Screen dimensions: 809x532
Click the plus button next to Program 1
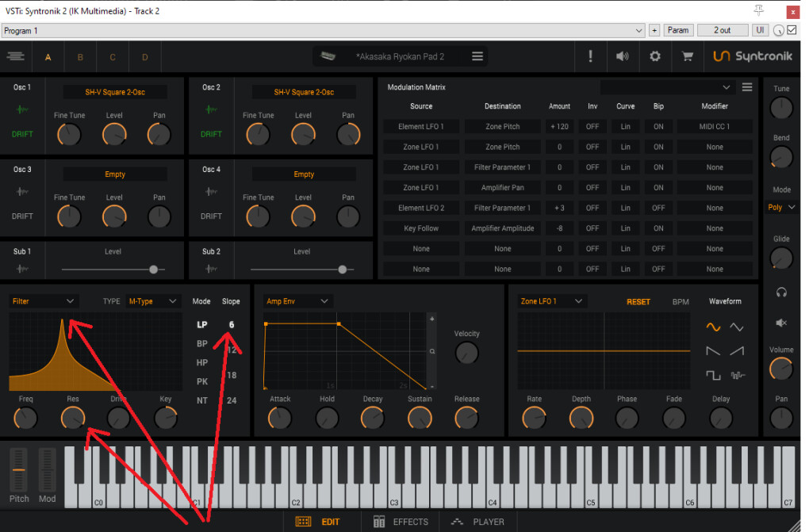pos(654,30)
